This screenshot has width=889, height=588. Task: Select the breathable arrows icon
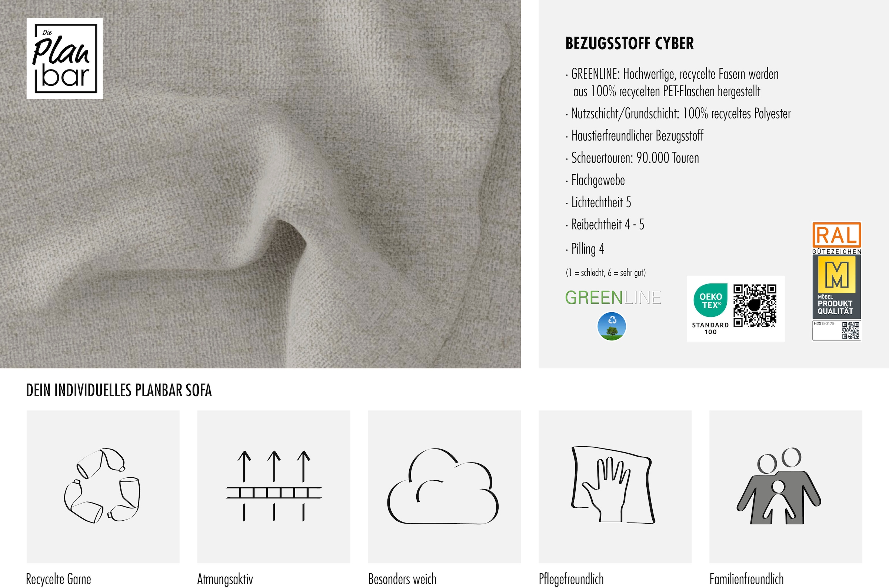pos(274,486)
